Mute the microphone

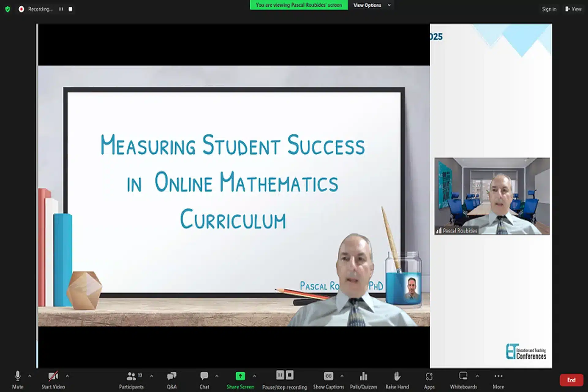tap(17, 380)
